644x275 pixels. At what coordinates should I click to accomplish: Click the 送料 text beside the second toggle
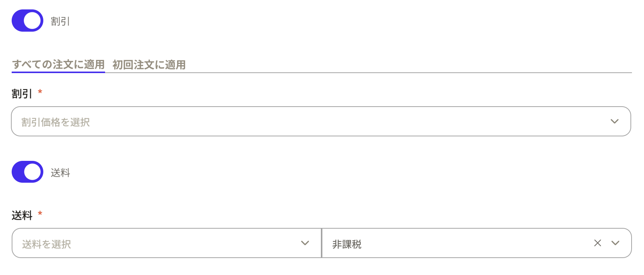tap(60, 173)
